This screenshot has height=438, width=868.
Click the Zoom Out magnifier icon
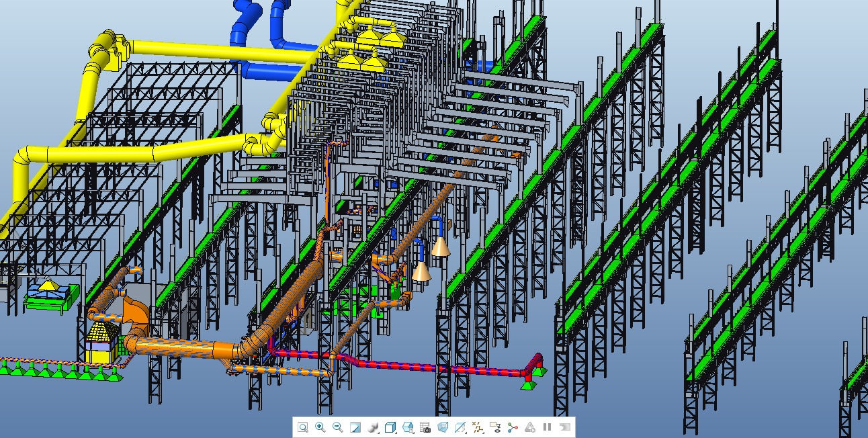point(338,427)
